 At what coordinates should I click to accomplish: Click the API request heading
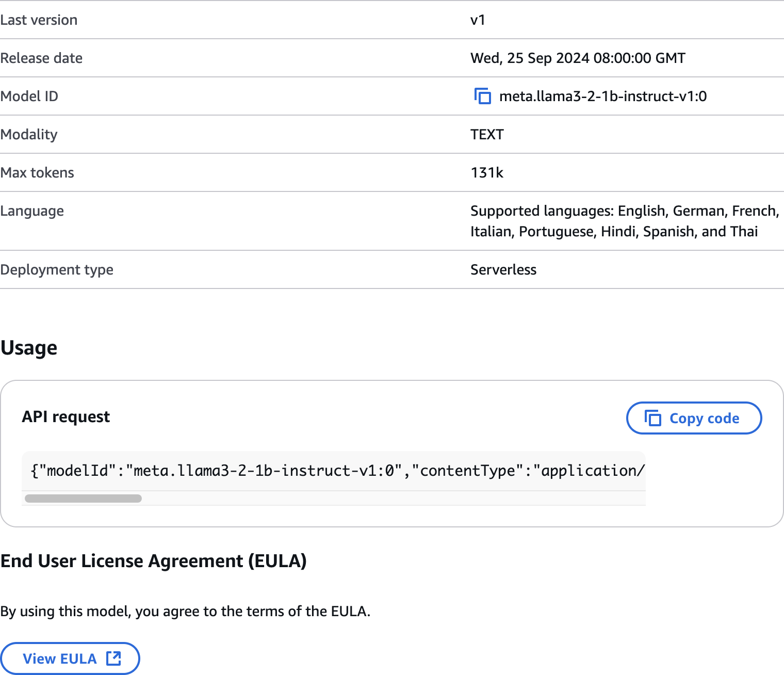[66, 416]
